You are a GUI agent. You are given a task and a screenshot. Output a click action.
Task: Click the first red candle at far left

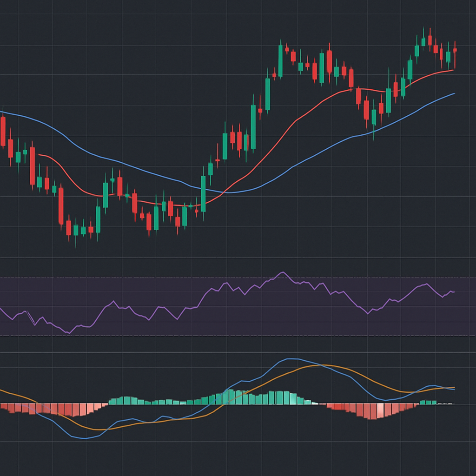click(x=3, y=132)
